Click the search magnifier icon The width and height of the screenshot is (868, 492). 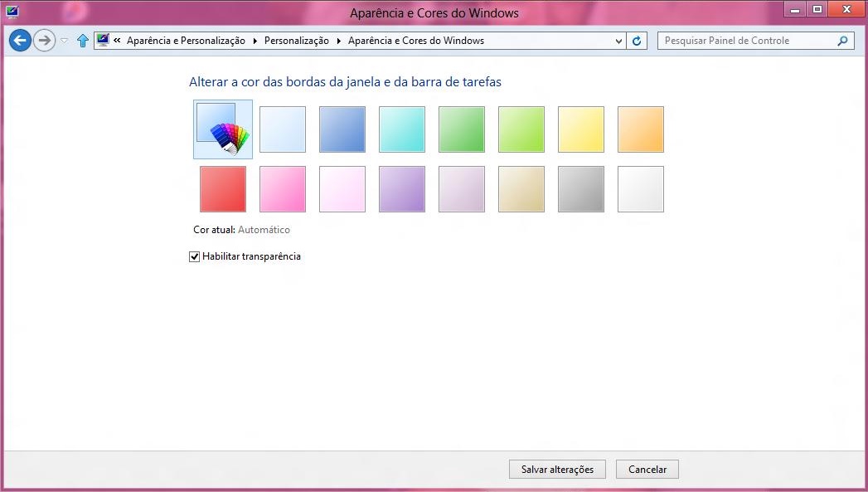pos(842,41)
